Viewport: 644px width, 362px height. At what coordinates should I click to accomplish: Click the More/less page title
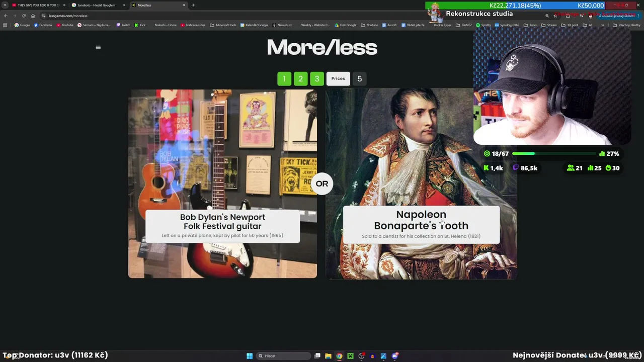[322, 48]
